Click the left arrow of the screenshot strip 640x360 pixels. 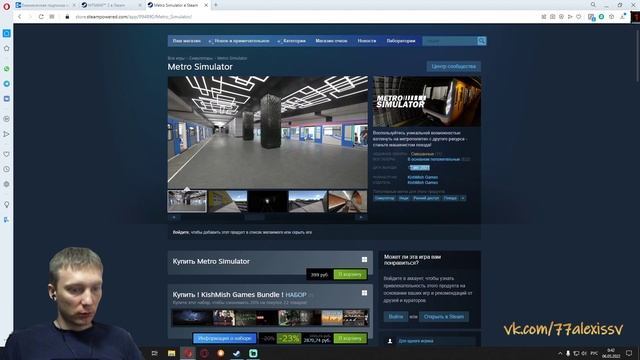tap(174, 218)
